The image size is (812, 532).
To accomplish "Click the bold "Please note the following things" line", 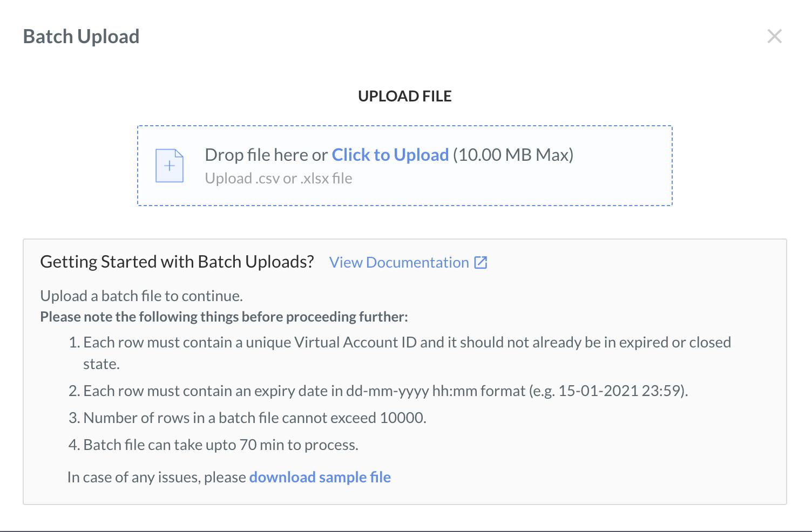I will point(224,317).
